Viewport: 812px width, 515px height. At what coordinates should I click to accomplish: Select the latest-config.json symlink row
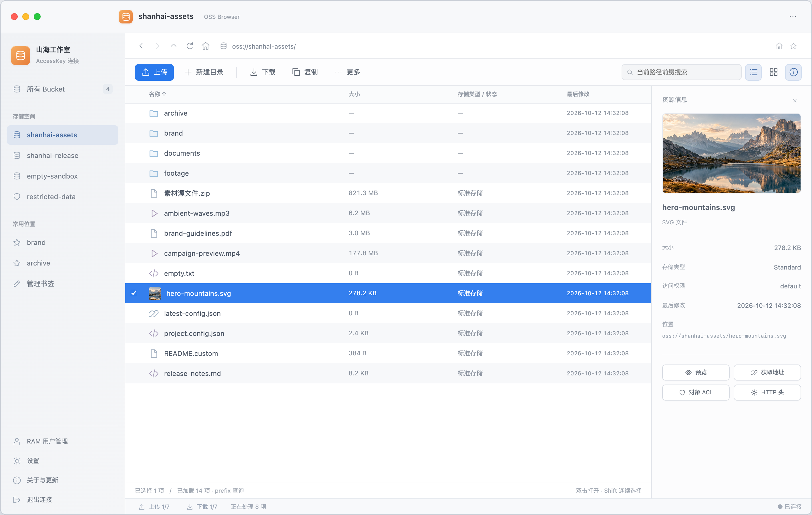point(388,313)
